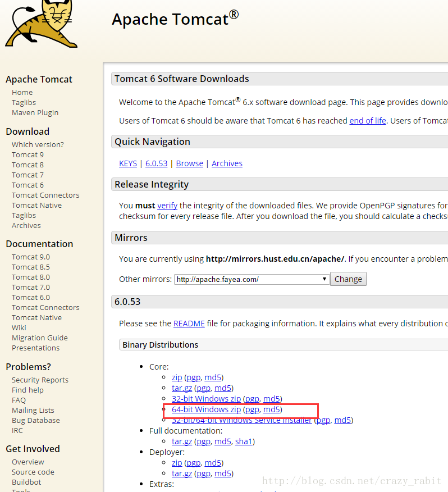Open Taglibs under Apache Tomcat section
Screen dimensions: 448x492
(24, 103)
